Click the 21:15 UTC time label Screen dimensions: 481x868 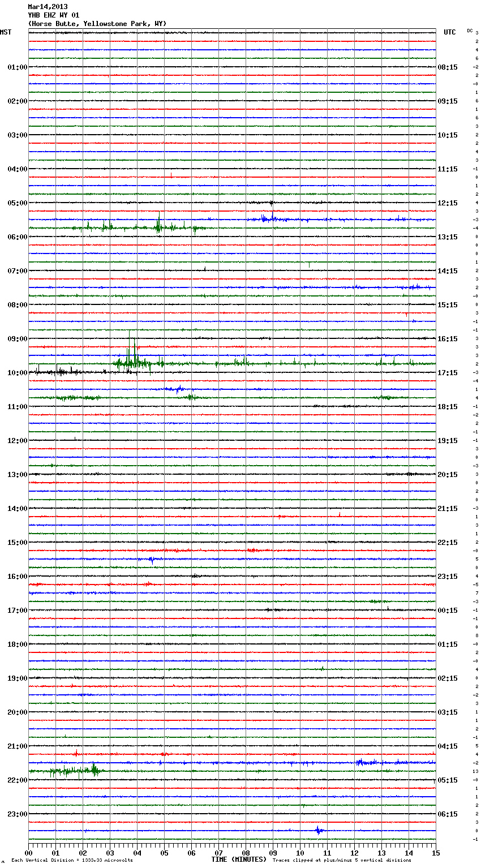point(448,509)
